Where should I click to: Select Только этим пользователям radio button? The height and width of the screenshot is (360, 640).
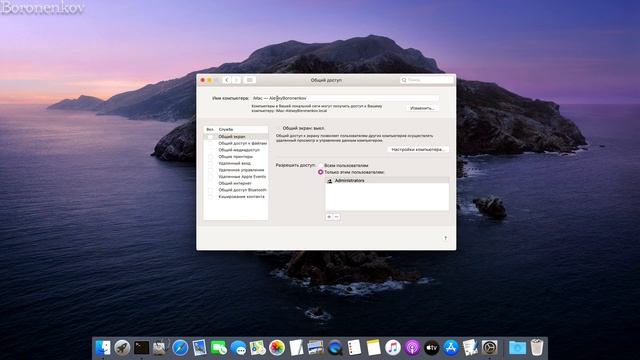tap(320, 172)
